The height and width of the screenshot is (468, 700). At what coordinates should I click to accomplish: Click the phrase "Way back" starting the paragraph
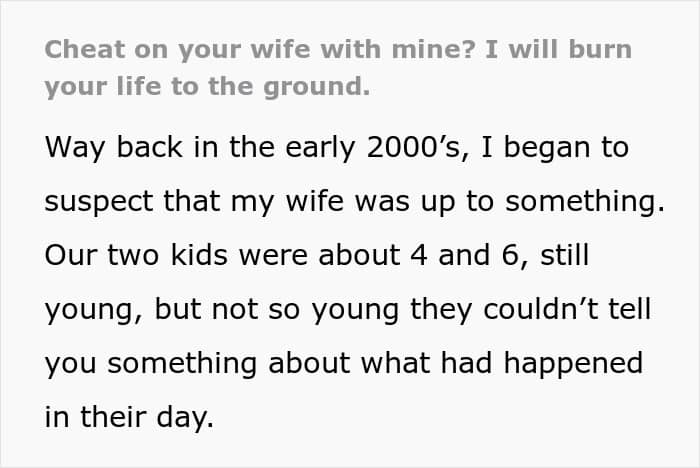[114, 148]
